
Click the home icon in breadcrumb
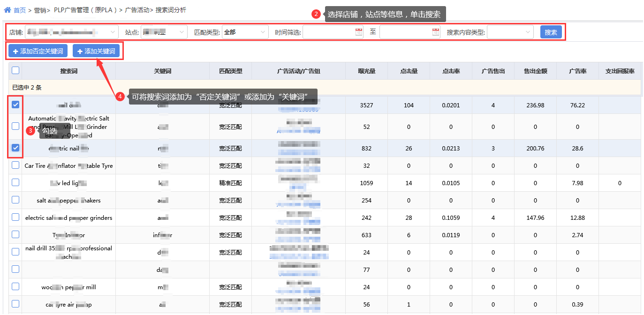[7, 10]
